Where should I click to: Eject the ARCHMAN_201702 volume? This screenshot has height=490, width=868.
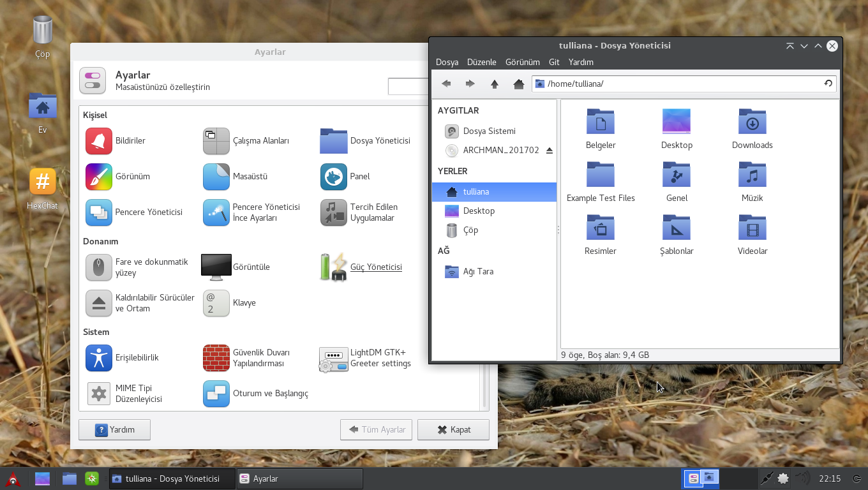[x=550, y=151]
